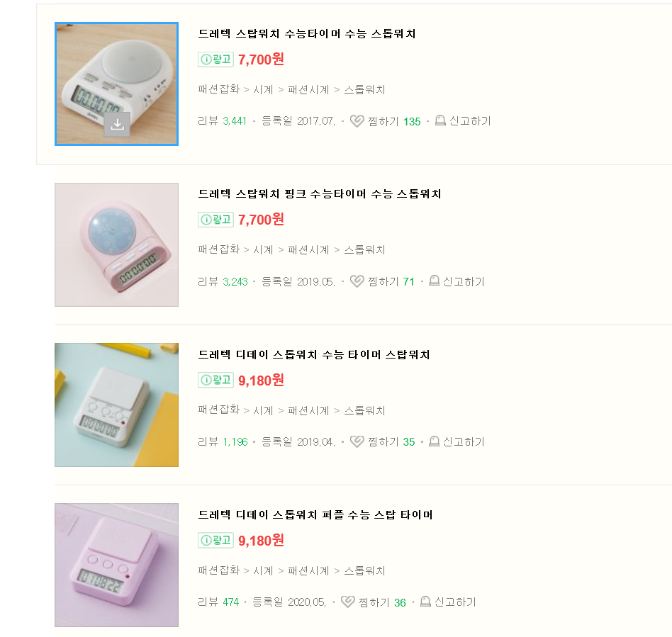This screenshot has height=637, width=672.
Task: Click ad info badge on 9,180원 purple item
Action: point(215,540)
